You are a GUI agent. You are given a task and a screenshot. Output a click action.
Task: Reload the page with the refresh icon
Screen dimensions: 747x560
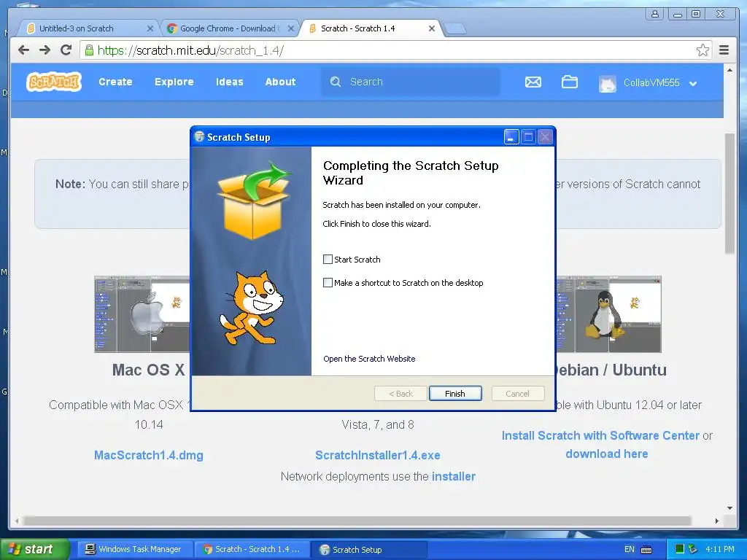66,50
